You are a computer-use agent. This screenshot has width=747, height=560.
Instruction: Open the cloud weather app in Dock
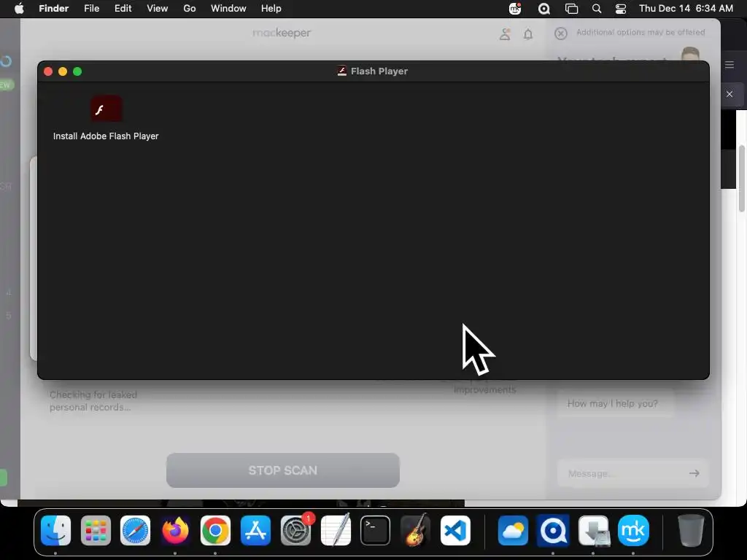coord(513,531)
